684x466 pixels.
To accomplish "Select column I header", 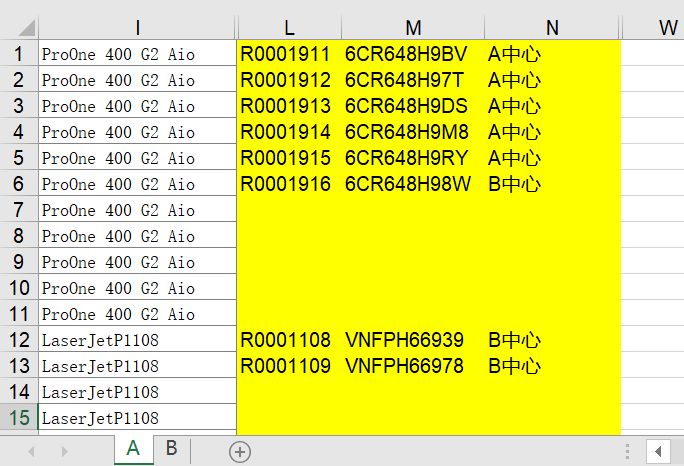I will coord(137,28).
